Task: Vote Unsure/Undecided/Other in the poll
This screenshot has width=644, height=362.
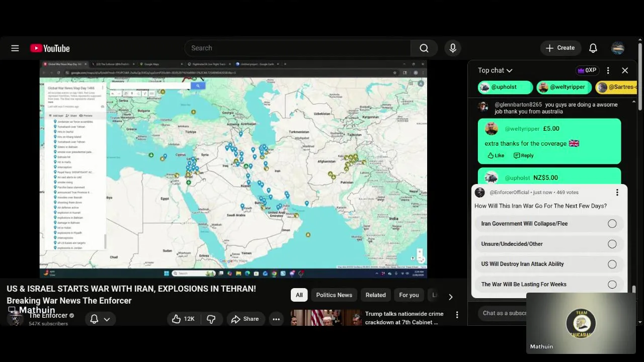Action: click(x=549, y=244)
